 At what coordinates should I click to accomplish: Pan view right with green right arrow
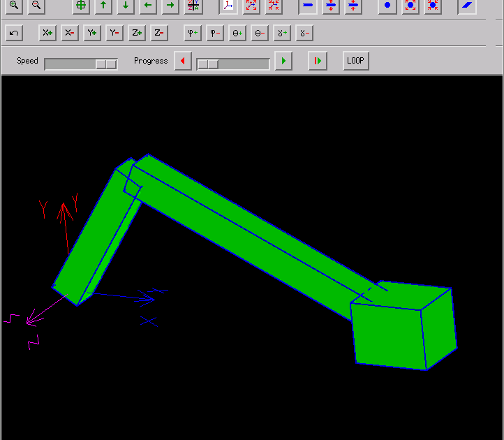pos(170,6)
